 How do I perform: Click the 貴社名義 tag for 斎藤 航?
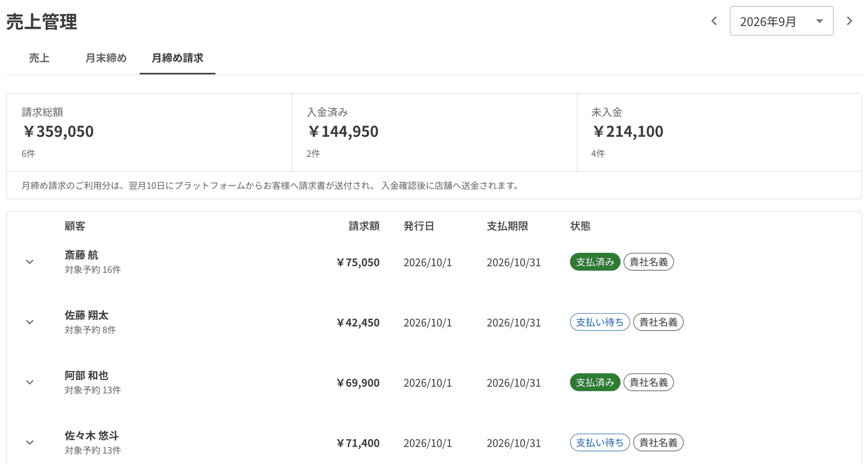[649, 262]
